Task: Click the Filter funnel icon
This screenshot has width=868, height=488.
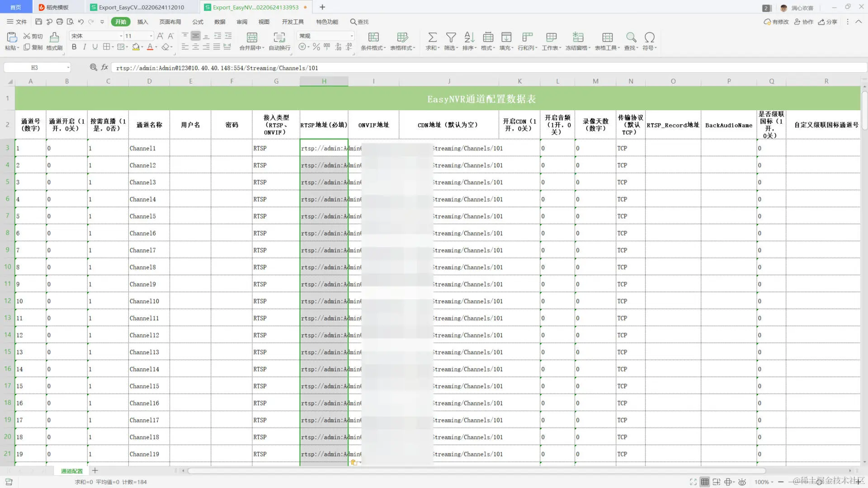Action: [451, 38]
